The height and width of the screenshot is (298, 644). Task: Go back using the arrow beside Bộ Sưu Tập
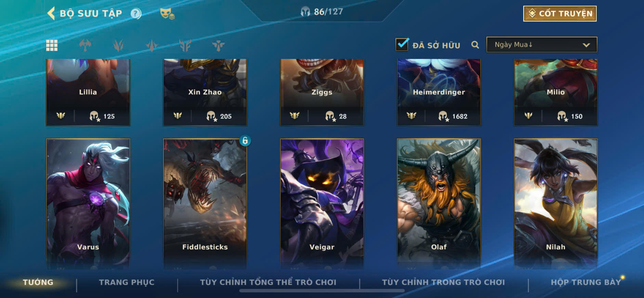(x=51, y=13)
